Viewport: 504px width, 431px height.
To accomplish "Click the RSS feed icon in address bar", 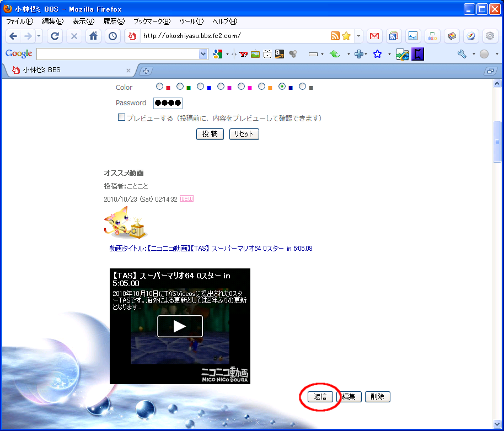I will [335, 36].
